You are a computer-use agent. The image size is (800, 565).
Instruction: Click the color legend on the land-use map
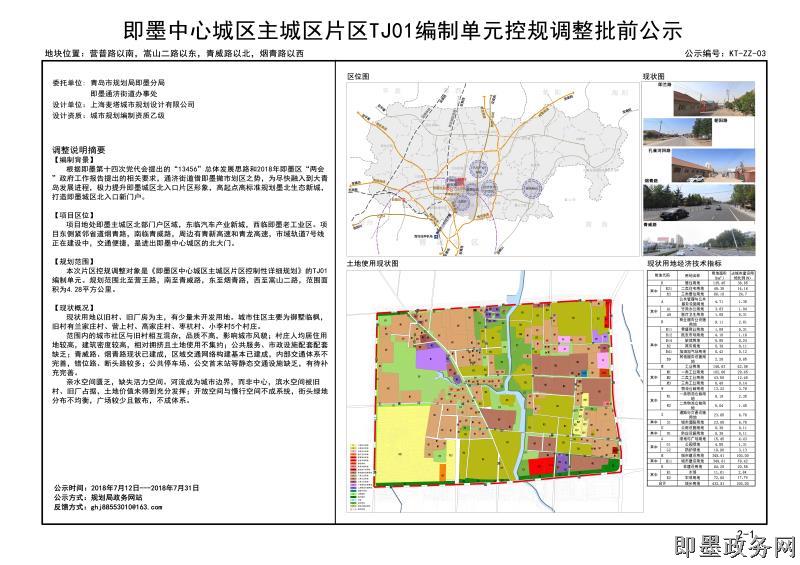(360, 477)
